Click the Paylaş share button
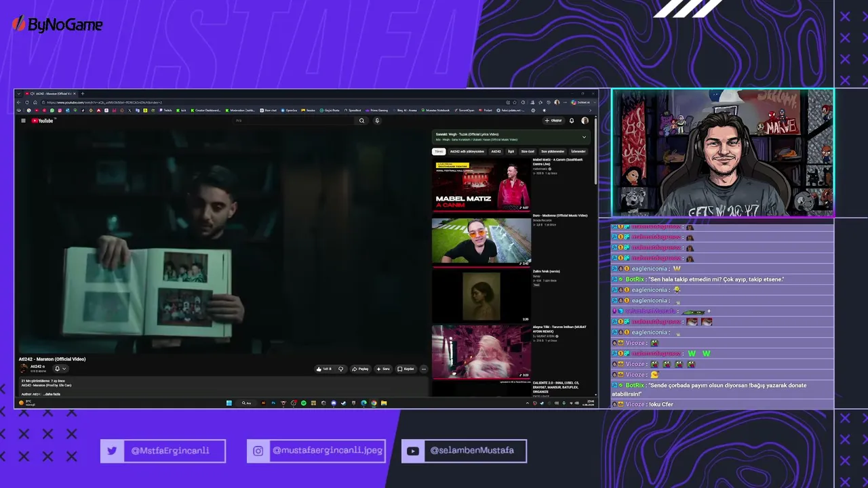This screenshot has height=488, width=868. [x=360, y=369]
